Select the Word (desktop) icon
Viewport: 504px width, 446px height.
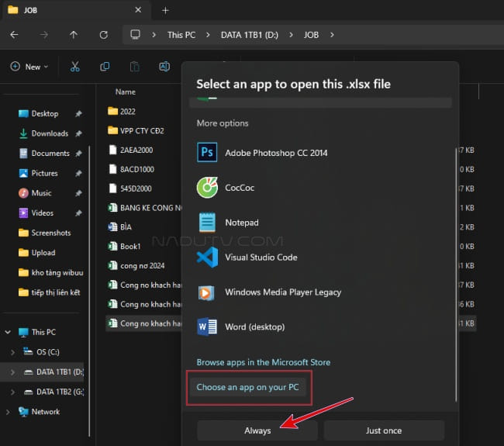207,327
